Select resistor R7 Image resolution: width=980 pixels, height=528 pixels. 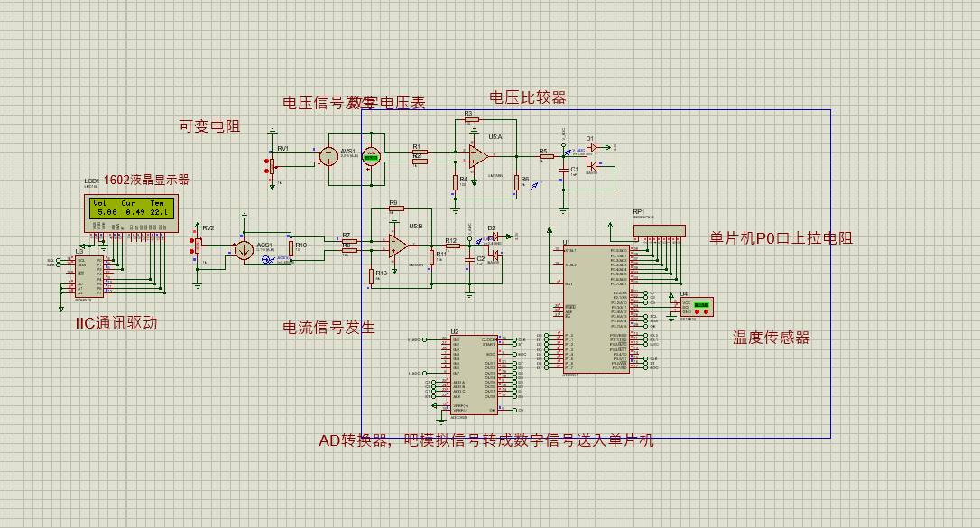[x=350, y=241]
